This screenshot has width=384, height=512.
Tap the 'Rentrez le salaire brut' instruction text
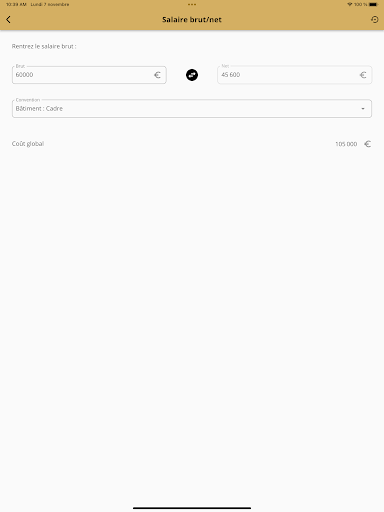pyautogui.click(x=44, y=46)
